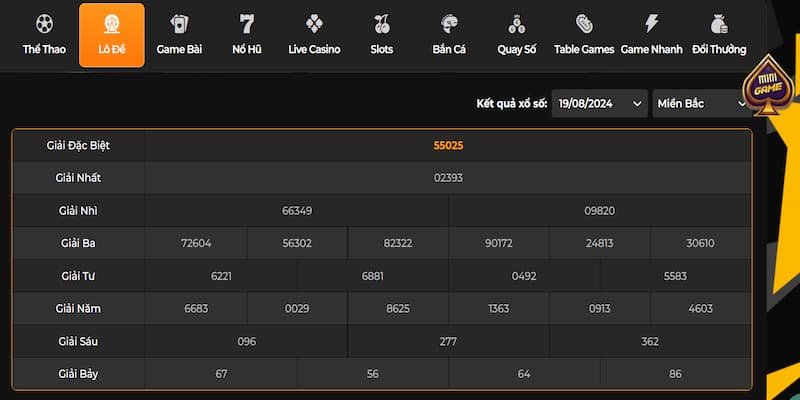This screenshot has width=800, height=400.
Task: Click the Nổ Hũ lucky seven icon
Action: point(247,24)
